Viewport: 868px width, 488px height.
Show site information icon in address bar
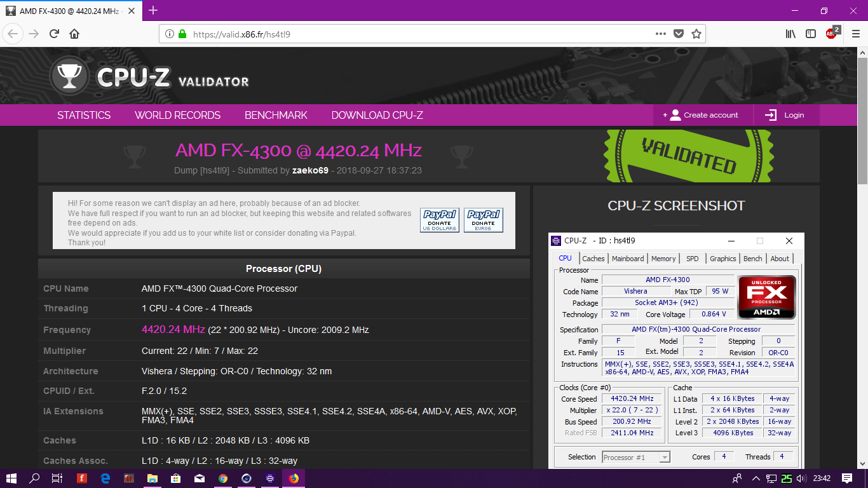pos(170,34)
